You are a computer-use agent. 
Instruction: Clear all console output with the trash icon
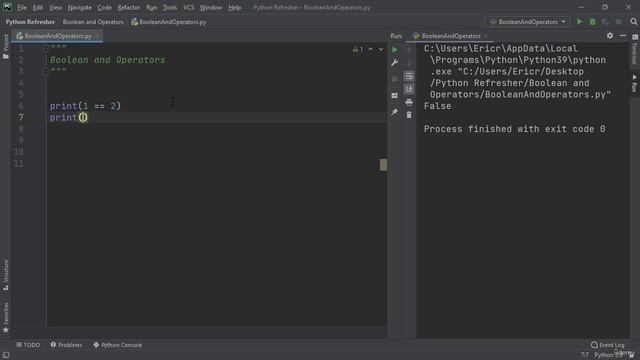click(409, 115)
